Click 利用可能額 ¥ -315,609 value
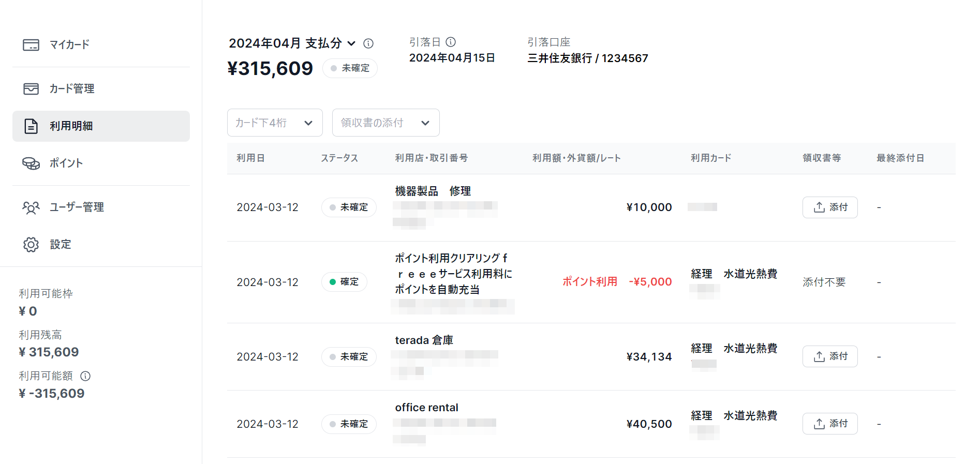Viewport: 980px width, 464px height. click(x=51, y=394)
